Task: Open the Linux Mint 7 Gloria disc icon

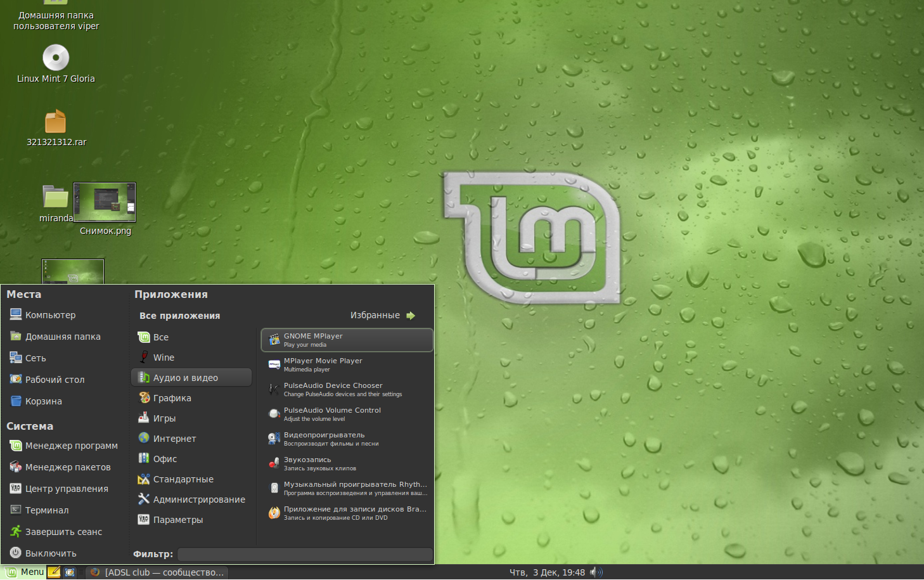Action: 56,58
